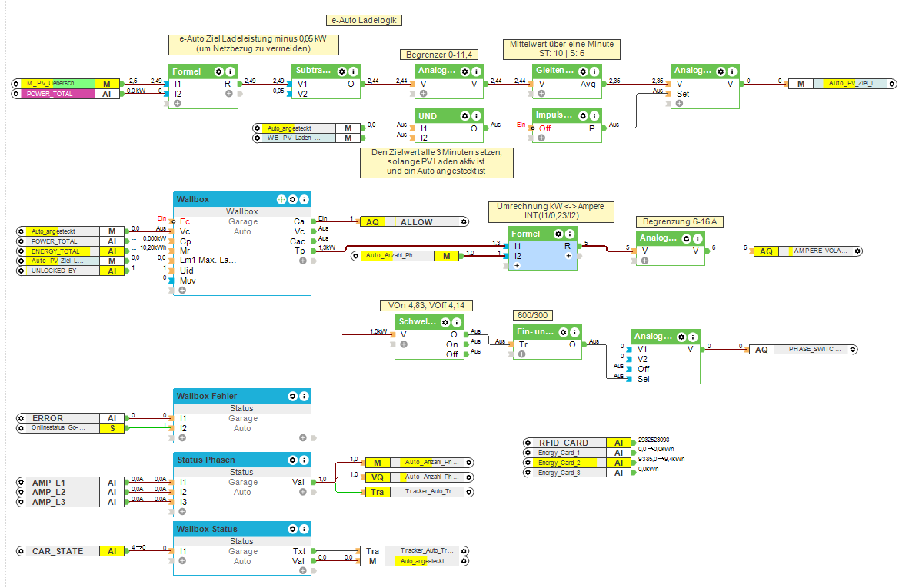The height and width of the screenshot is (588, 919).
Task: Show info for top green Formel block
Action: pyautogui.click(x=231, y=71)
